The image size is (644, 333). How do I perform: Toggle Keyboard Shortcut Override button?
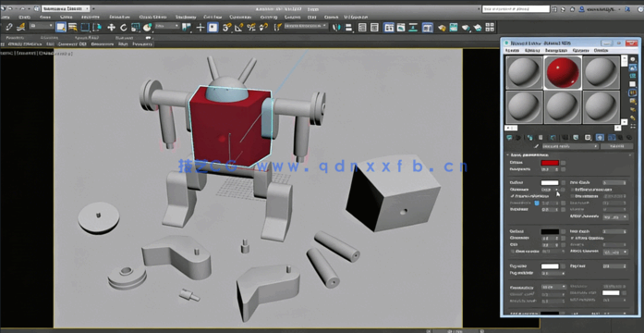click(x=213, y=28)
